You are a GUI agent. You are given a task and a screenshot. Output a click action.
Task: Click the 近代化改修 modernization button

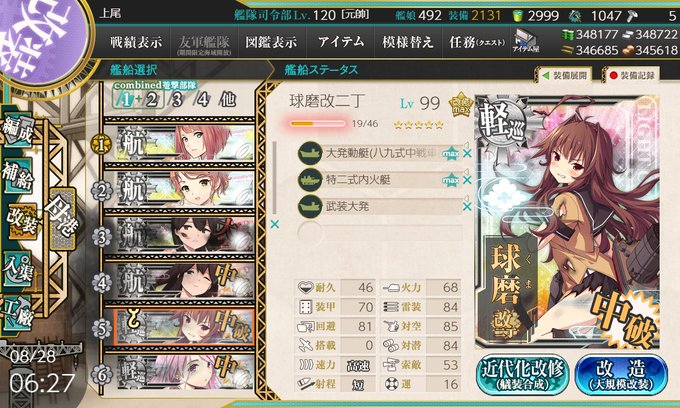coord(522,375)
